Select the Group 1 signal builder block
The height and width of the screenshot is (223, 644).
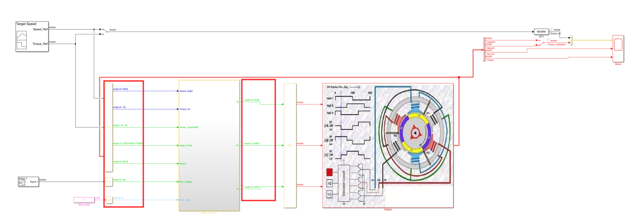tap(28, 182)
